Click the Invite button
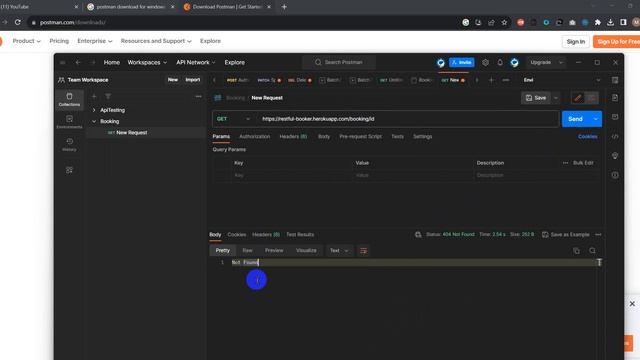 [x=462, y=62]
